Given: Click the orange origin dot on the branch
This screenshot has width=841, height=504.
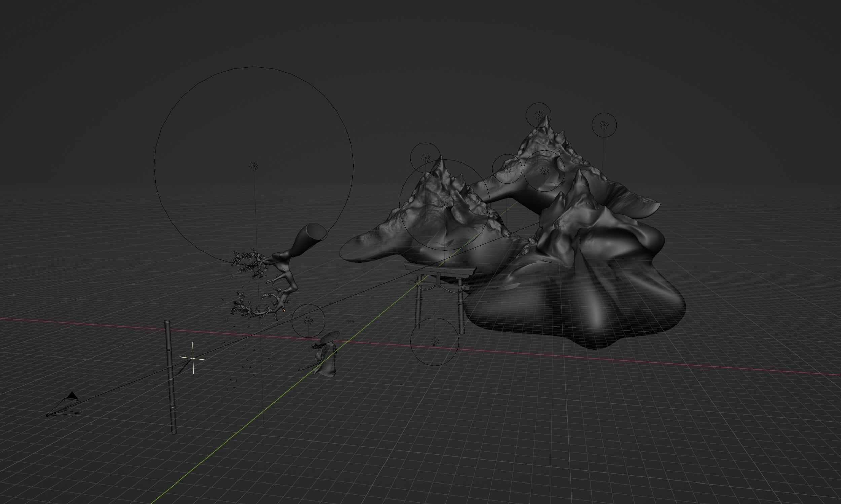Looking at the screenshot, I should [284, 310].
